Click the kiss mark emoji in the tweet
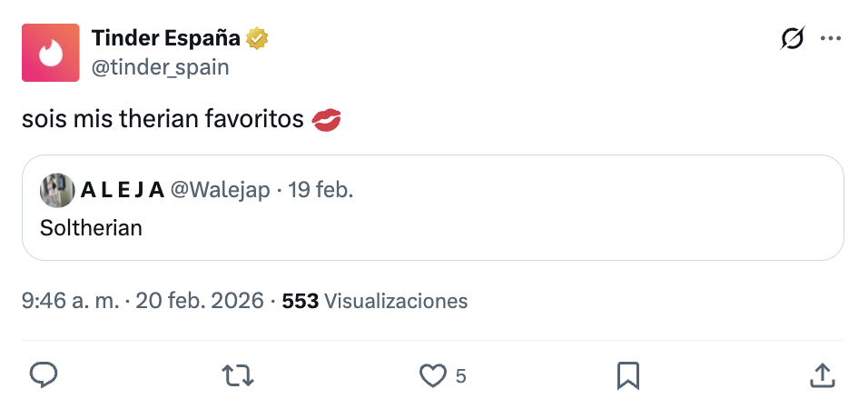This screenshot has width=868, height=409. pos(326,120)
